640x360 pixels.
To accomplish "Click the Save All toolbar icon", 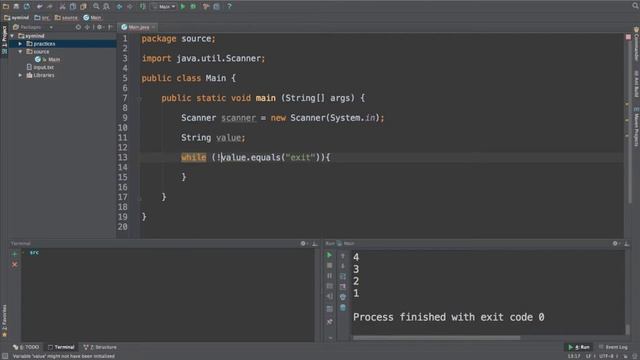I will 16,7.
